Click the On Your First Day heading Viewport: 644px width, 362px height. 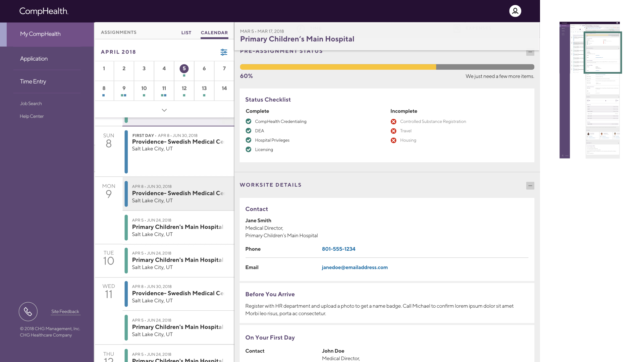[x=270, y=338]
